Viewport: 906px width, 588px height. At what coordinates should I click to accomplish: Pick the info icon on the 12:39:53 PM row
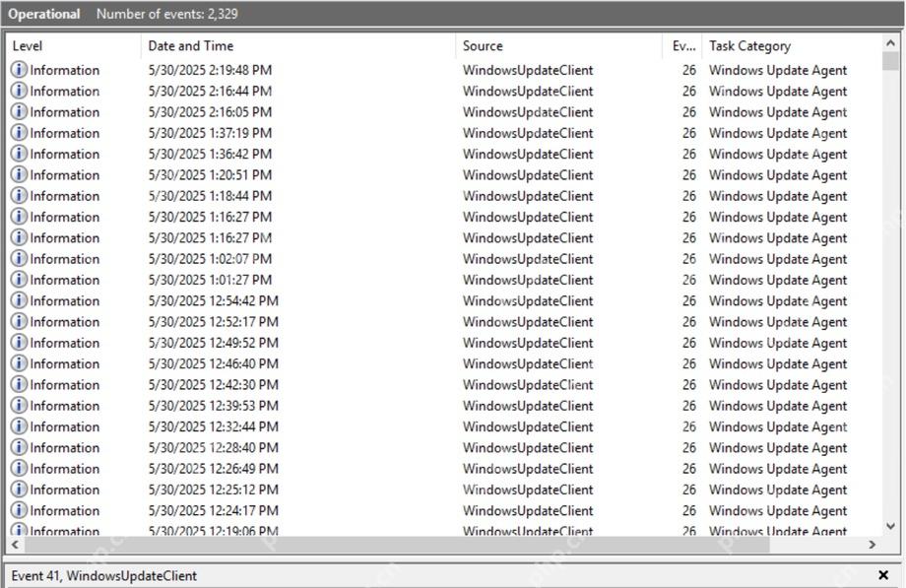[19, 406]
